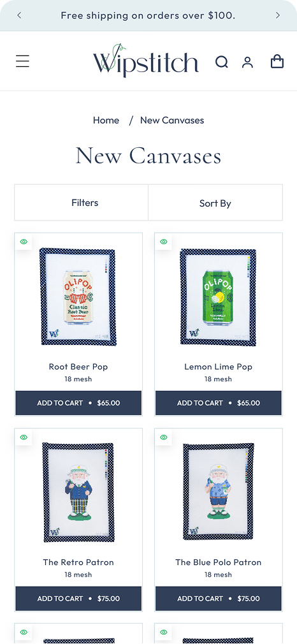Quick view eye icon on The Retro Patron
Image resolution: width=297 pixels, height=644 pixels.
point(24,437)
